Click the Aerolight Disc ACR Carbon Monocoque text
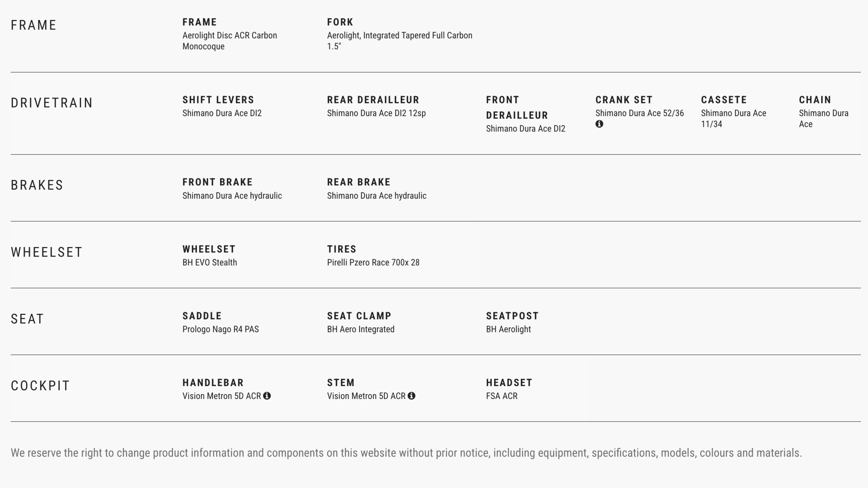 [230, 41]
